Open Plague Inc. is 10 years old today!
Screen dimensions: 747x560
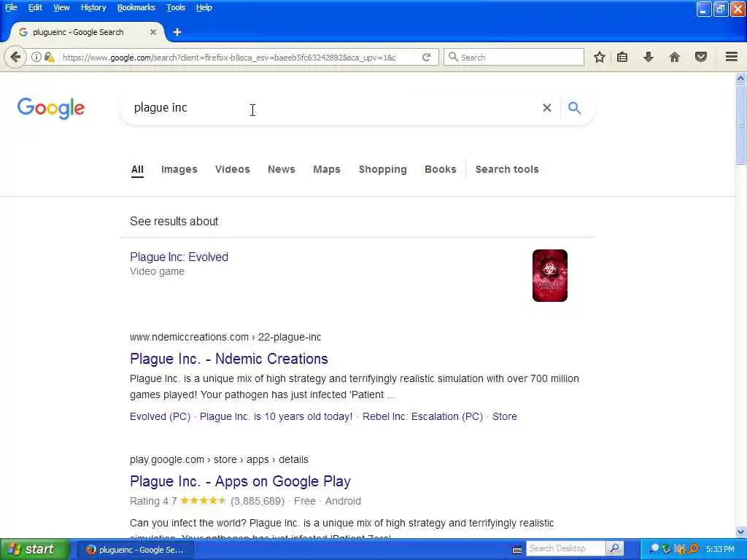[x=276, y=416]
